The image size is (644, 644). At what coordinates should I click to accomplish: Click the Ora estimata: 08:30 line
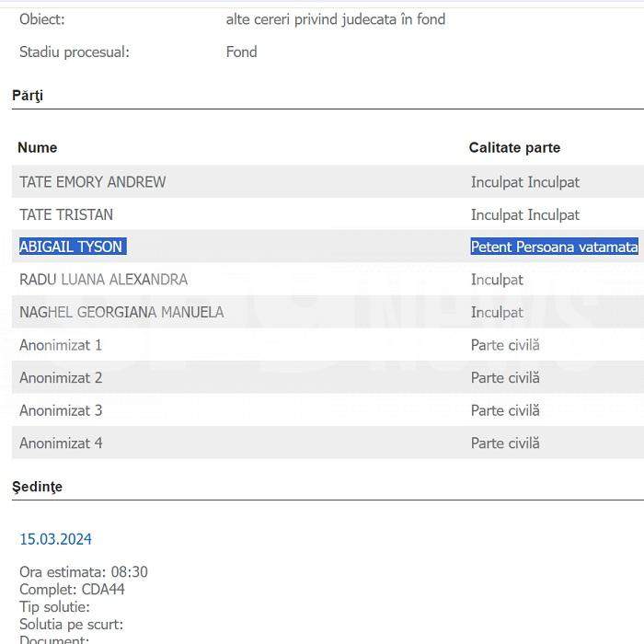click(x=83, y=572)
